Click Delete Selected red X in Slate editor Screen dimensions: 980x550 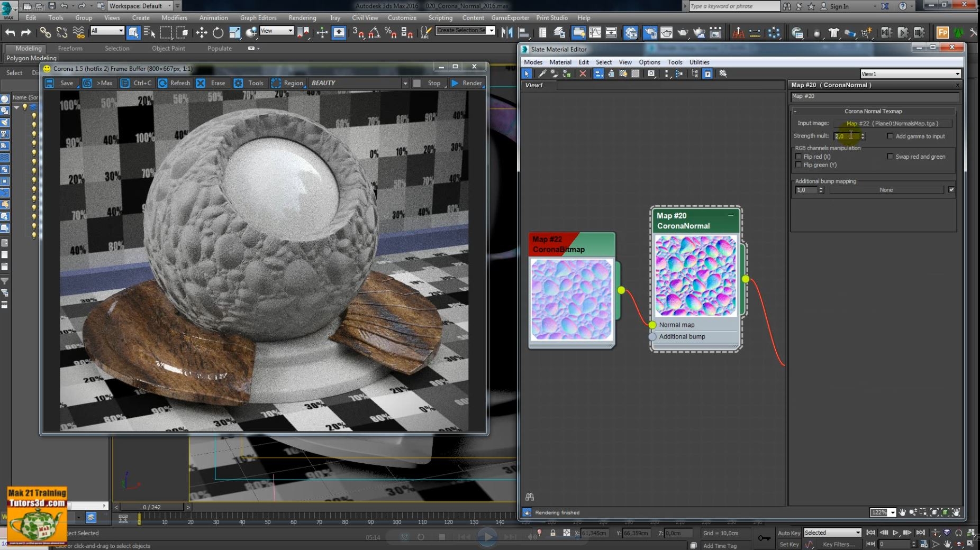583,74
